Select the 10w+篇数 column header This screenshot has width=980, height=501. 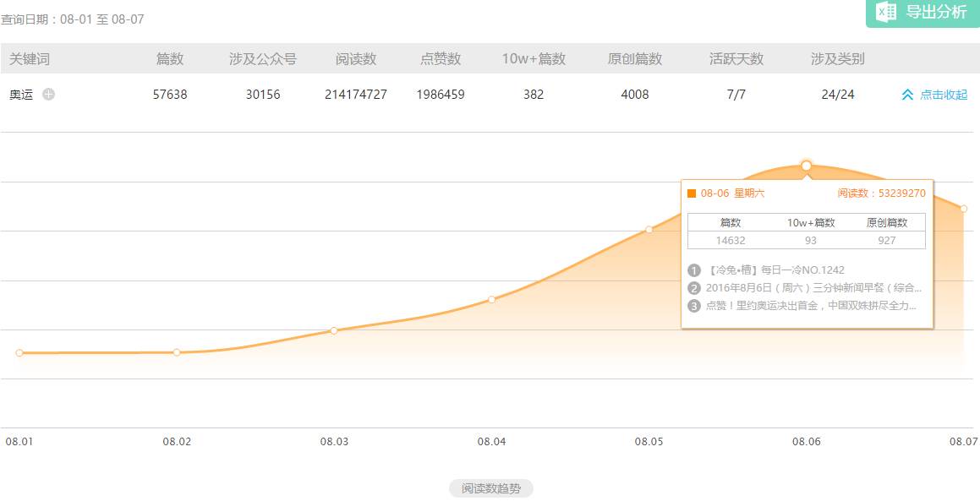tap(534, 59)
